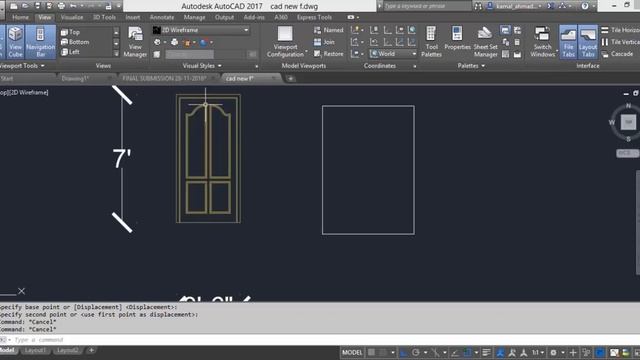Select the Left view preset
Viewport: 640px width, 360px height.
tap(70, 52)
